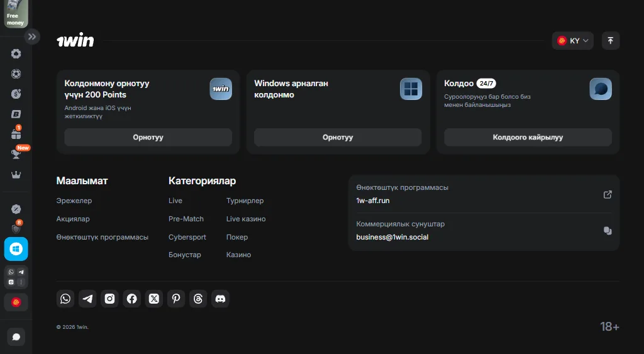Click the business@1win.social email text
The image size is (644, 354).
(x=392, y=237)
